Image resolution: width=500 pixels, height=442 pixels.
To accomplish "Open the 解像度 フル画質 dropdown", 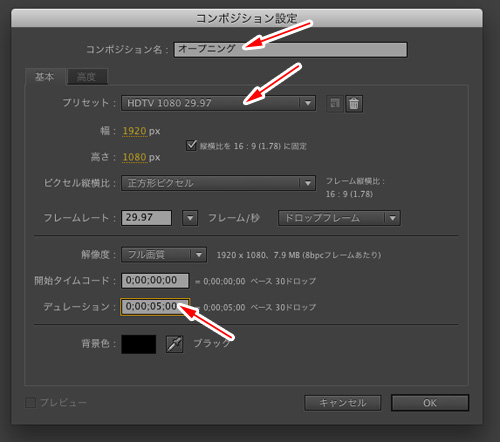I will [x=164, y=255].
